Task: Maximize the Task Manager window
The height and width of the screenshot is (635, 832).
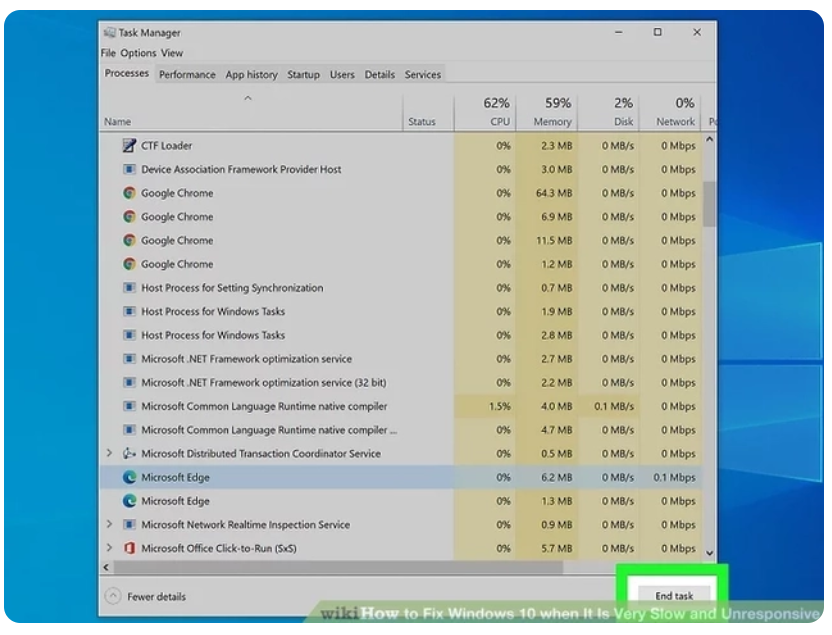Action: tap(657, 32)
